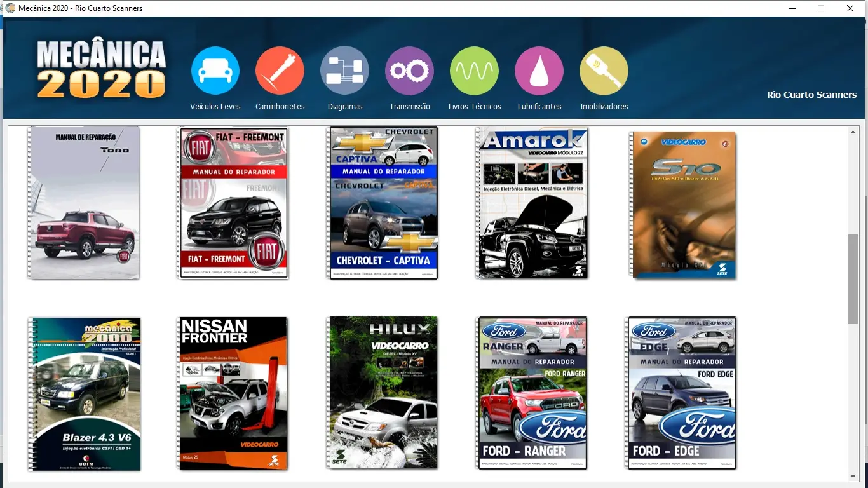The width and height of the screenshot is (868, 488).
Task: Open the Hilux Videocarro manual
Action: click(x=383, y=393)
